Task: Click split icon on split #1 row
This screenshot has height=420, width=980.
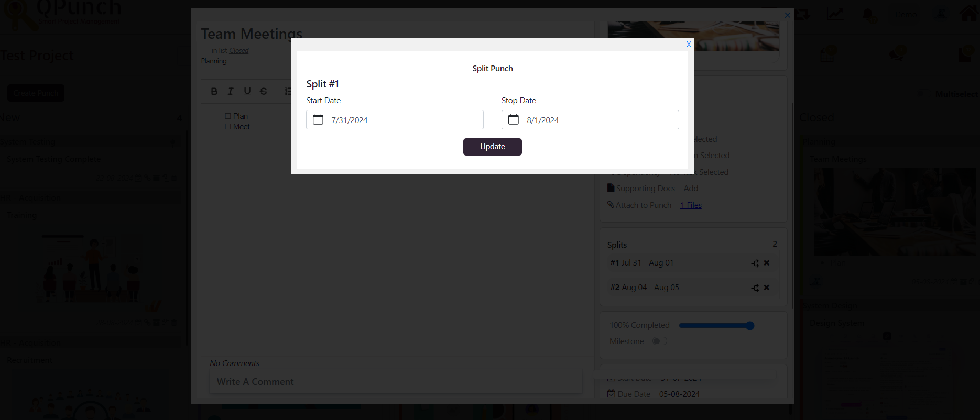Action: [755, 263]
